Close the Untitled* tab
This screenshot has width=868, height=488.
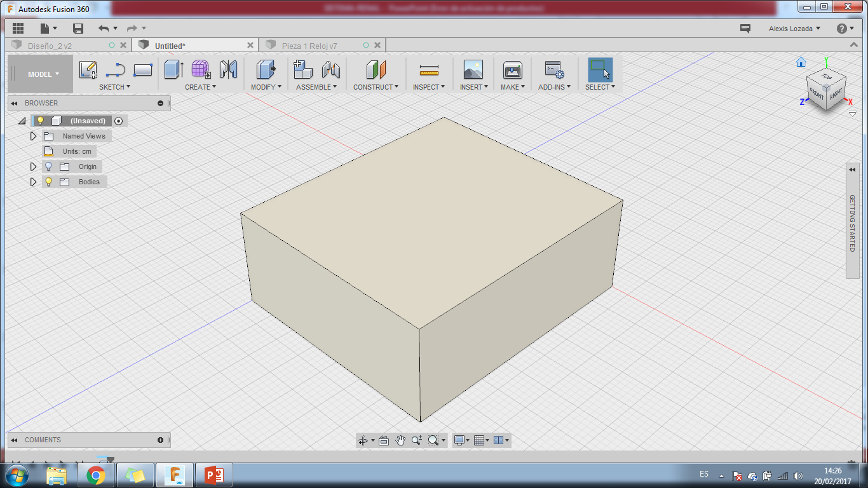click(x=250, y=45)
